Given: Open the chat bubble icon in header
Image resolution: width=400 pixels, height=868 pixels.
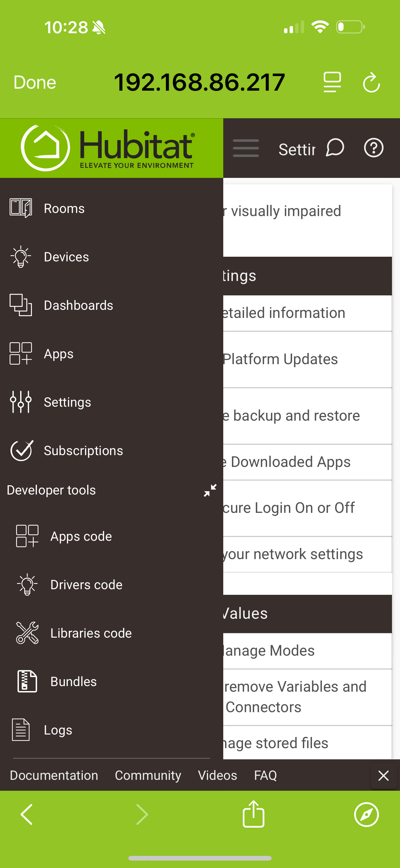Looking at the screenshot, I should click(335, 147).
